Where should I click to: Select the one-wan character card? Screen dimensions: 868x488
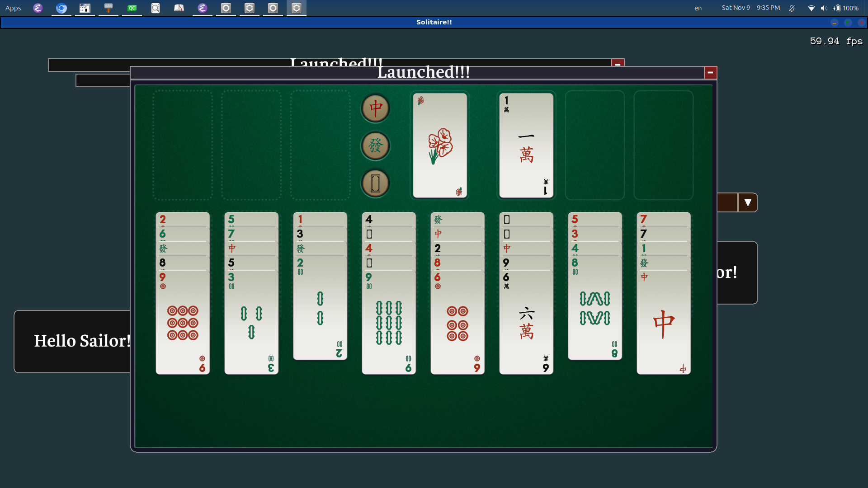(526, 145)
